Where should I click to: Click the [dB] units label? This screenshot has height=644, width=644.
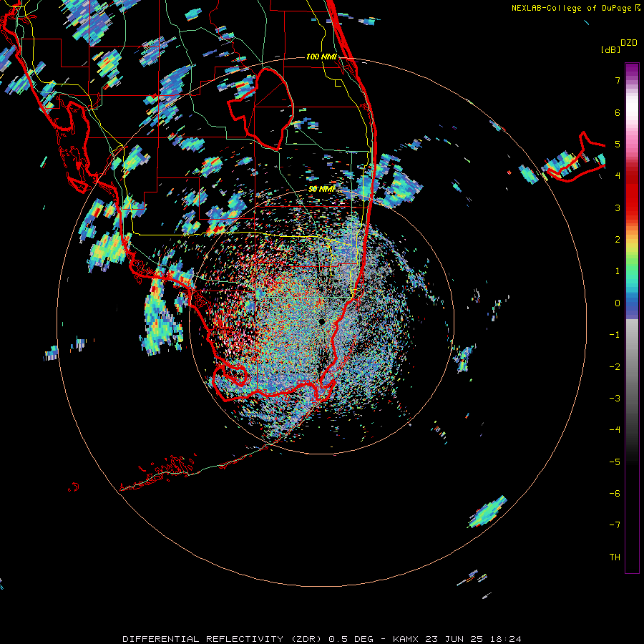pos(611,49)
